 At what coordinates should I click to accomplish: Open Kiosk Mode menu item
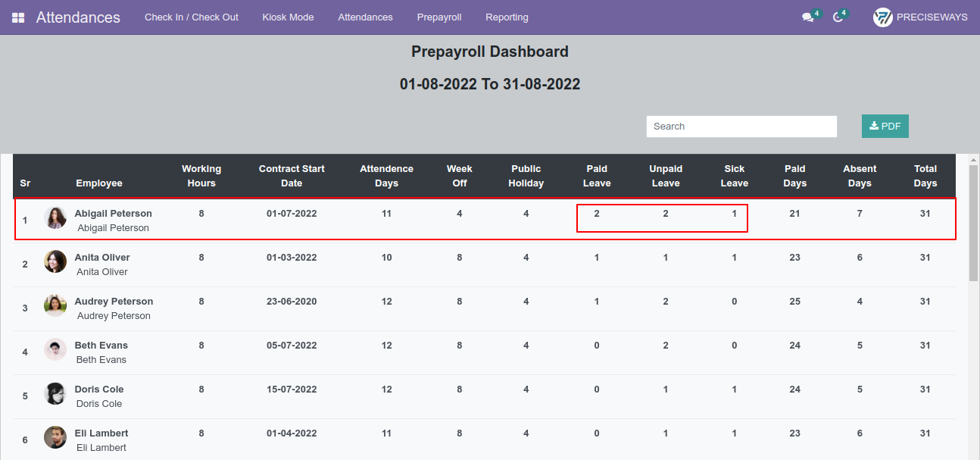(x=288, y=17)
